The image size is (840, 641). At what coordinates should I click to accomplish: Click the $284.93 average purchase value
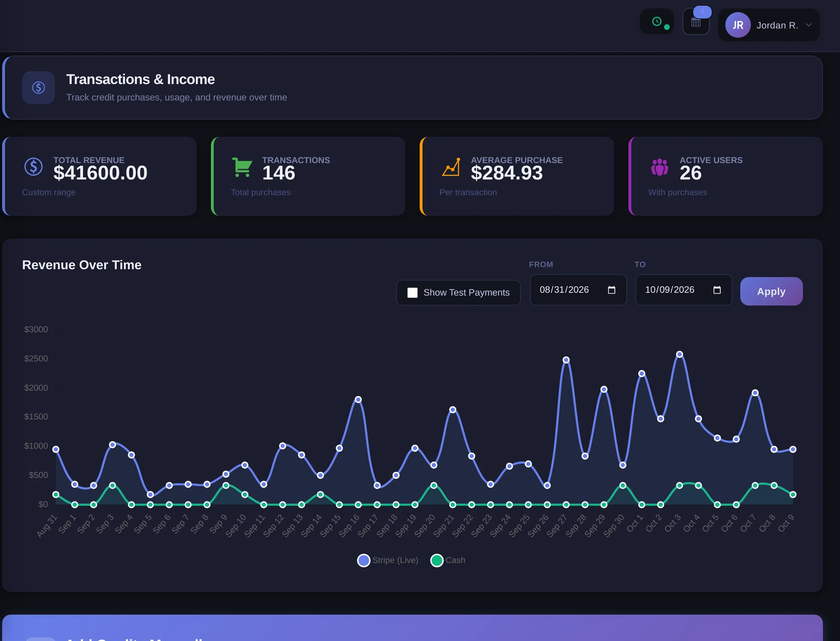coord(507,173)
